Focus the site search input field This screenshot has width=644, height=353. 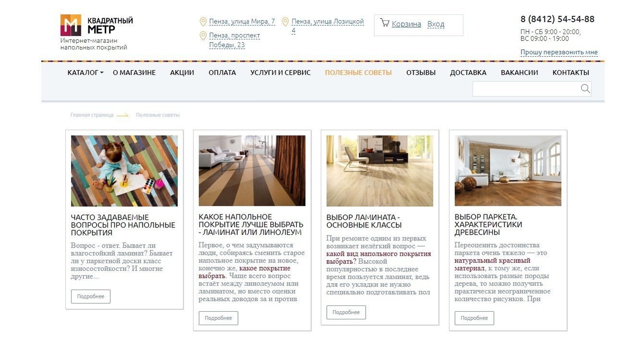[x=526, y=88]
